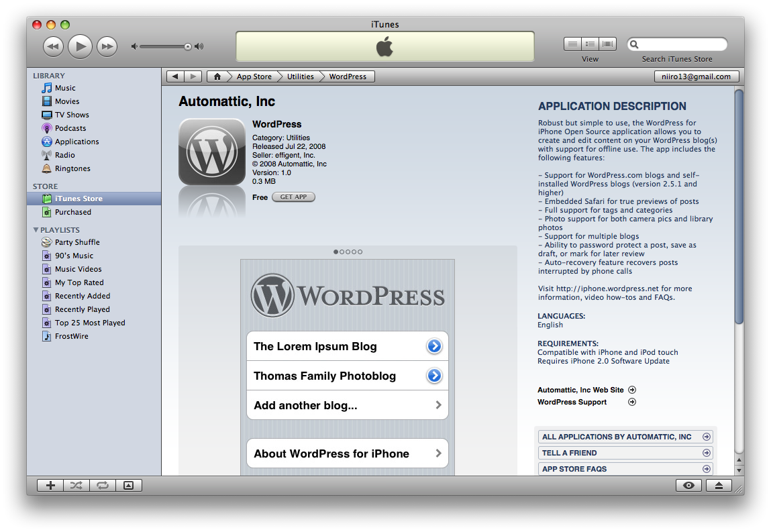Open Podcasts in sidebar
This screenshot has height=532, width=771.
(x=94, y=128)
